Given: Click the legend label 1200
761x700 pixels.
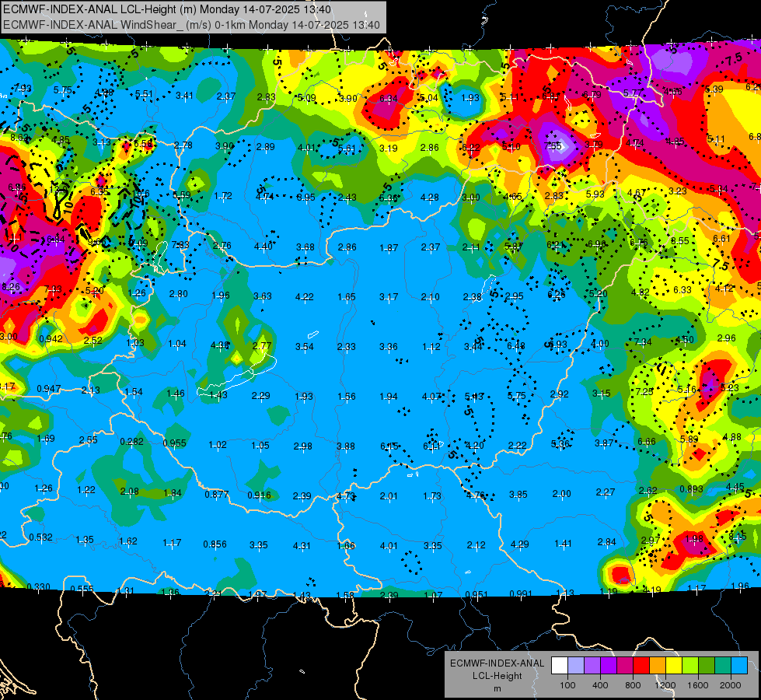Looking at the screenshot, I should click(665, 685).
